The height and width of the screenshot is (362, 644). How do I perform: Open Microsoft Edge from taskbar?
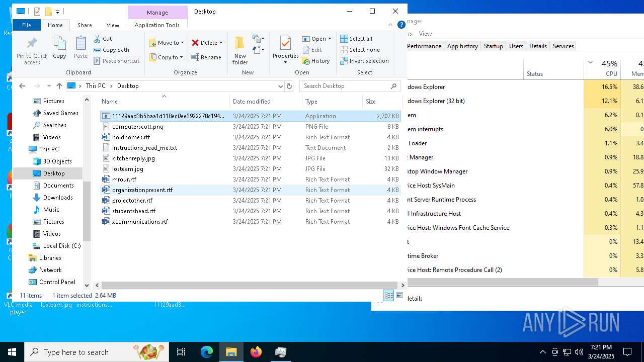point(207,352)
